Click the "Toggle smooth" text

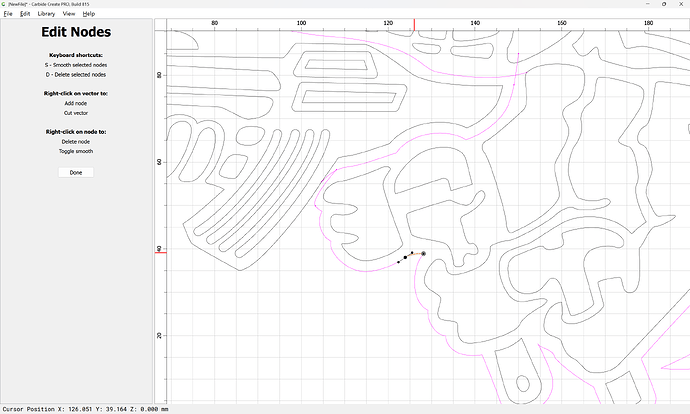(x=76, y=151)
